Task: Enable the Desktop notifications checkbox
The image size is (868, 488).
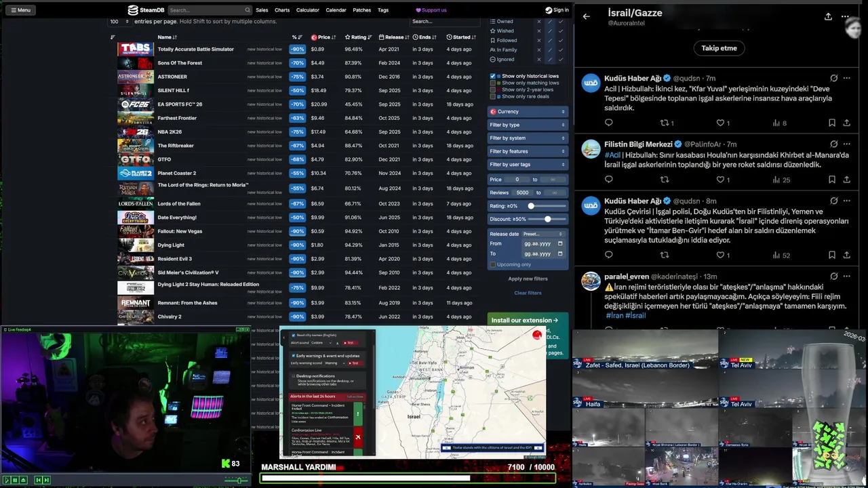Action: tap(293, 375)
